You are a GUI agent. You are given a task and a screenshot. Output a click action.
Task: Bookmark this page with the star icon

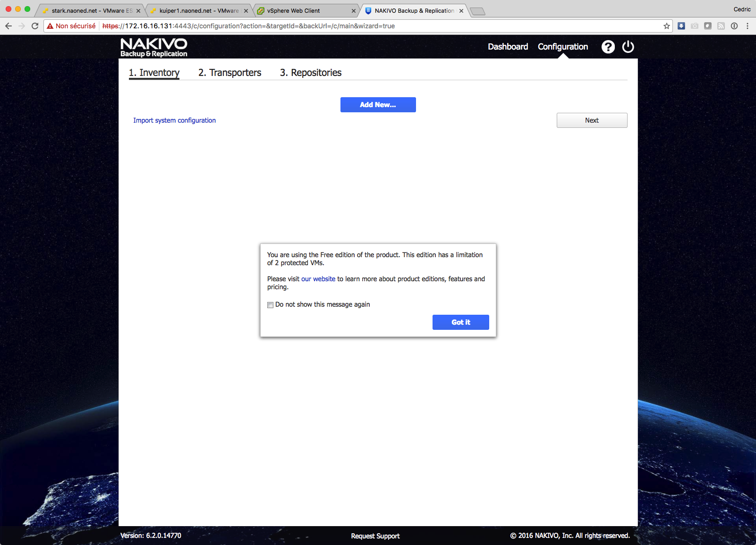666,26
